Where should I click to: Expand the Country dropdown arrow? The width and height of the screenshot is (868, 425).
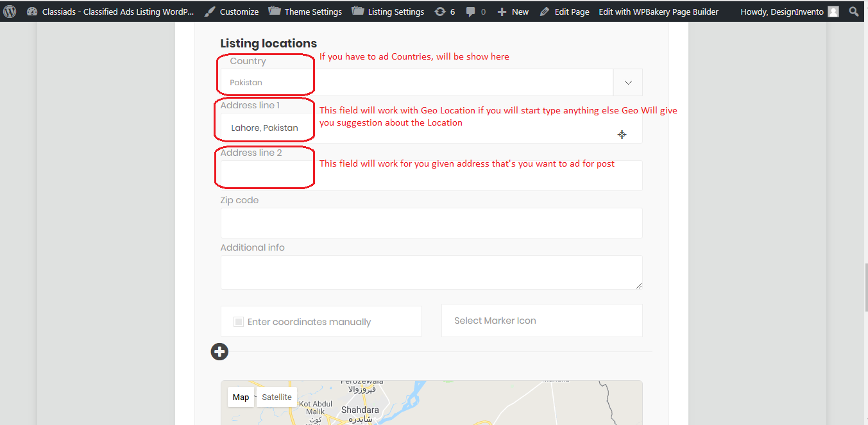click(x=628, y=82)
